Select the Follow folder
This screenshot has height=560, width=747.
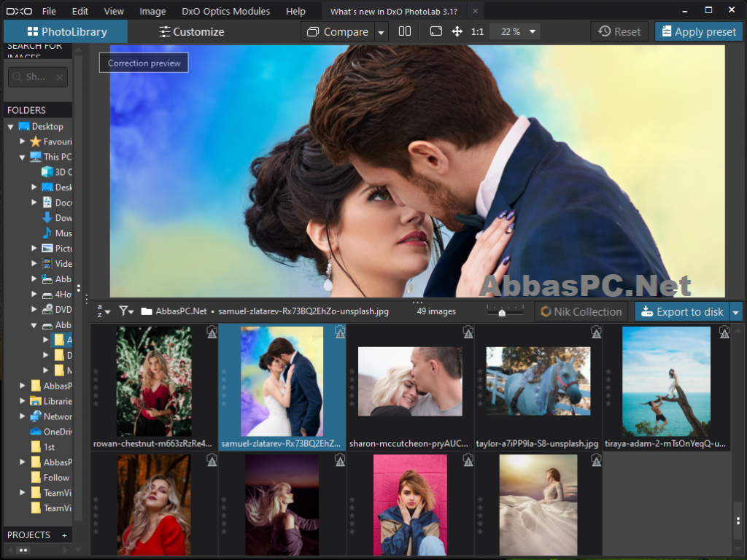tap(50, 477)
